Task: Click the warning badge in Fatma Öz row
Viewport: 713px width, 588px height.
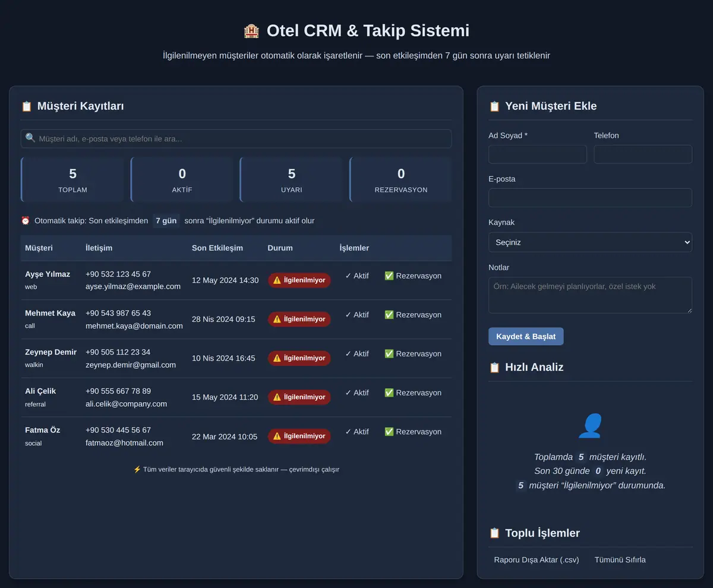Action: (x=299, y=436)
